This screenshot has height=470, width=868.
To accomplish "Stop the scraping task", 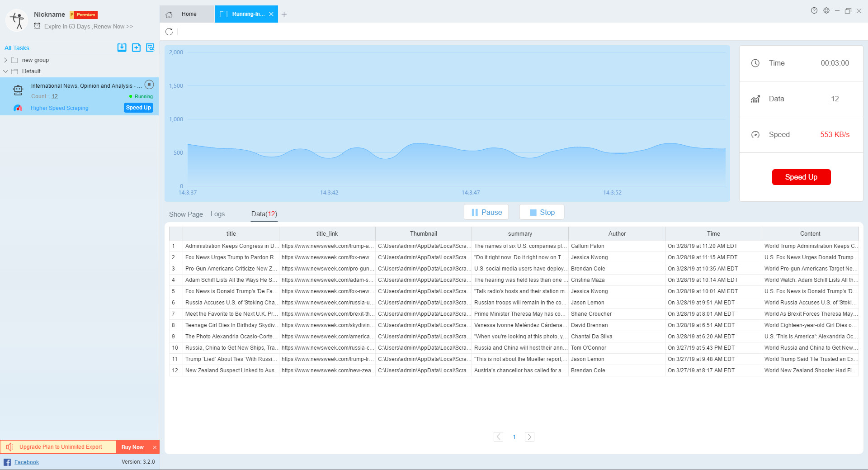I will (x=542, y=212).
